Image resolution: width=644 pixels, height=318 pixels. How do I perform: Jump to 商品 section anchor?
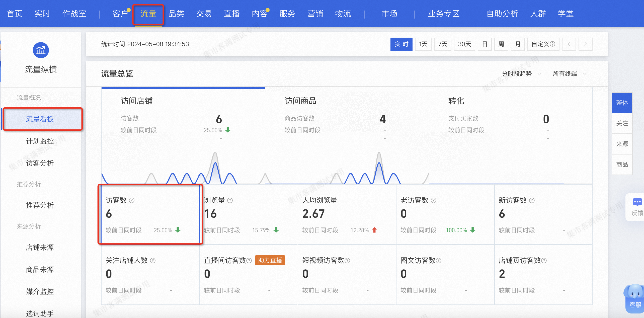pyautogui.click(x=622, y=165)
